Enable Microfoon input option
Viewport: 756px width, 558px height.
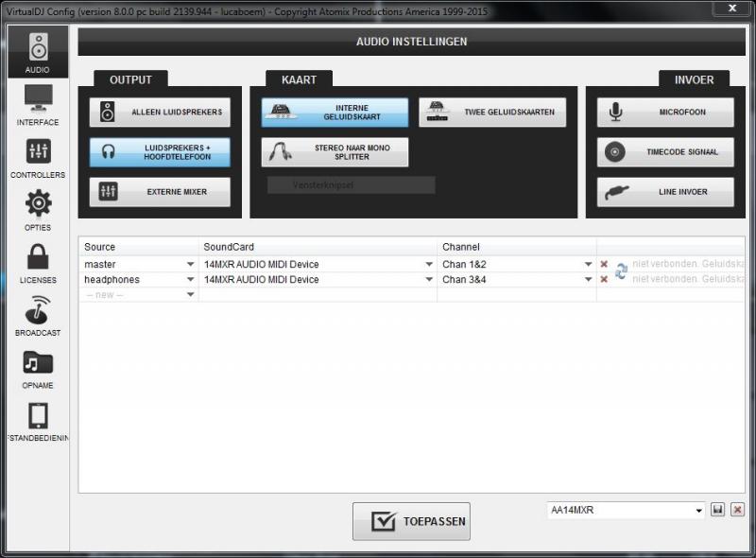click(665, 112)
